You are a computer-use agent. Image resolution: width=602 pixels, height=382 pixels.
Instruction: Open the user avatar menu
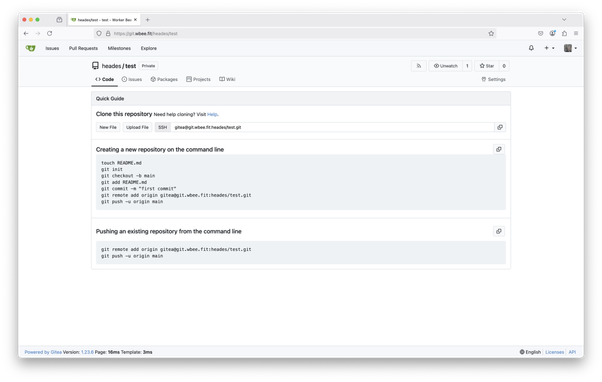click(x=570, y=48)
